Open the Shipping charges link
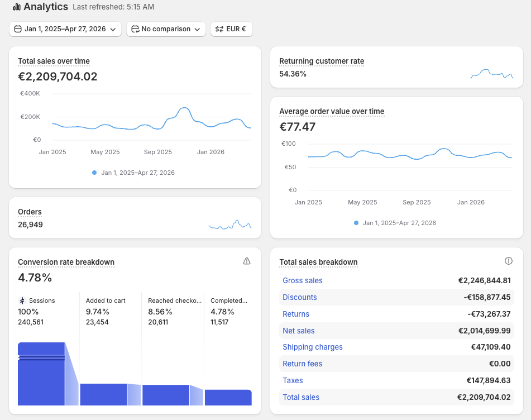The width and height of the screenshot is (531, 420). pos(313,347)
